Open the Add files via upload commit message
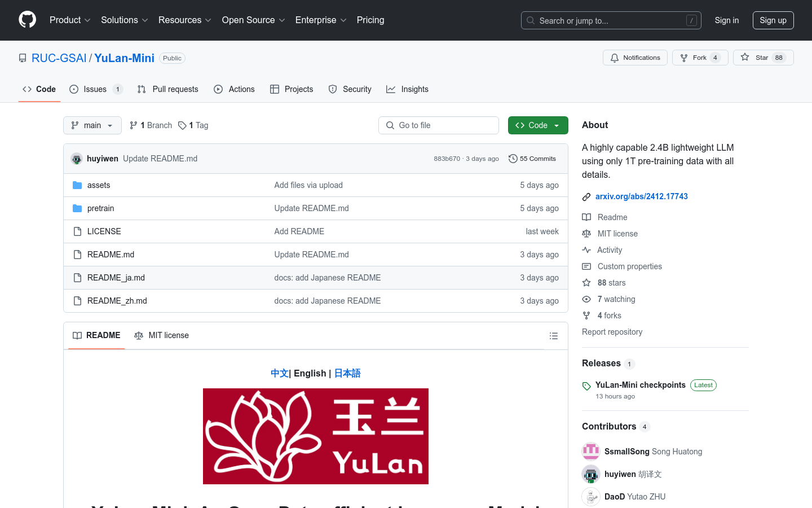Screen dimensions: 812x508 308,185
